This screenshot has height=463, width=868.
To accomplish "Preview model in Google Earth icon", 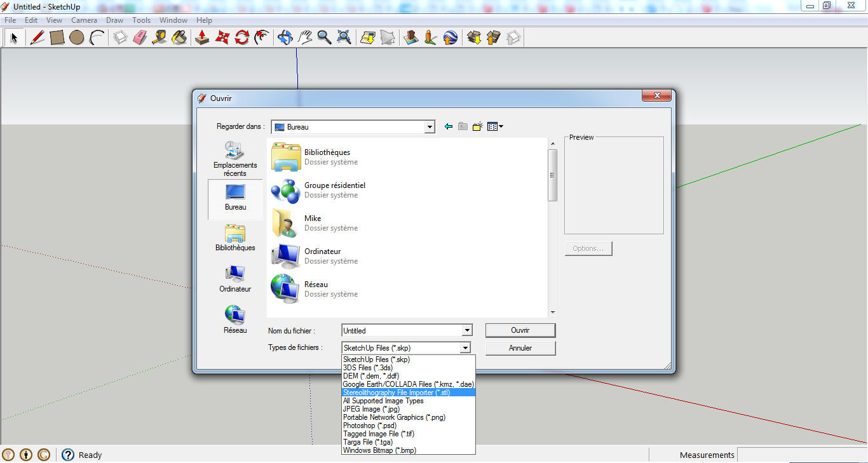I will point(450,37).
